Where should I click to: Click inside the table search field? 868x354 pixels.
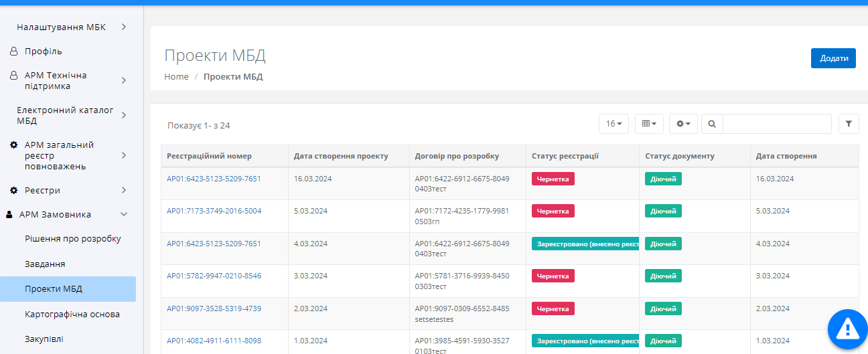[776, 124]
